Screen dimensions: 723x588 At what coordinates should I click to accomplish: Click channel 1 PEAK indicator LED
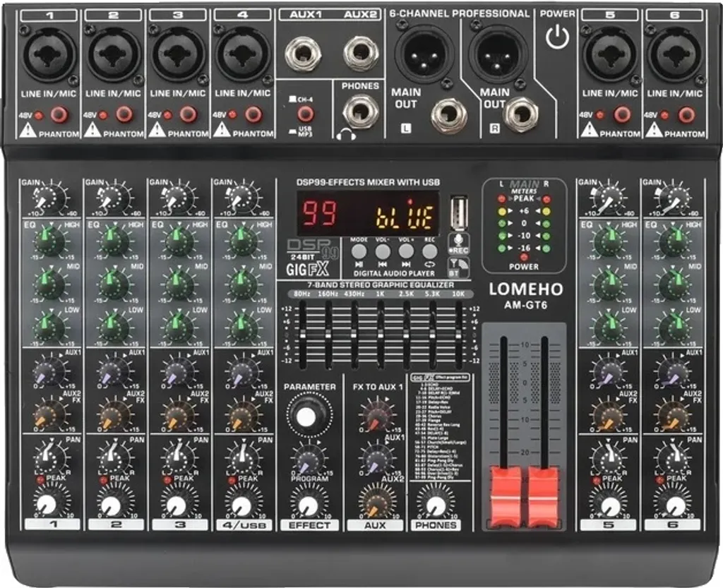tap(40, 480)
